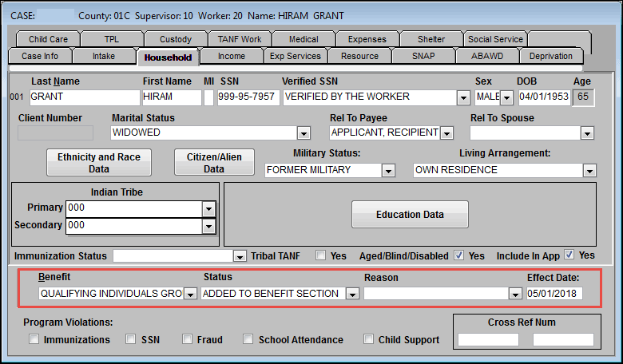Select the Case Info tab
The width and height of the screenshot is (623, 364).
click(x=40, y=56)
